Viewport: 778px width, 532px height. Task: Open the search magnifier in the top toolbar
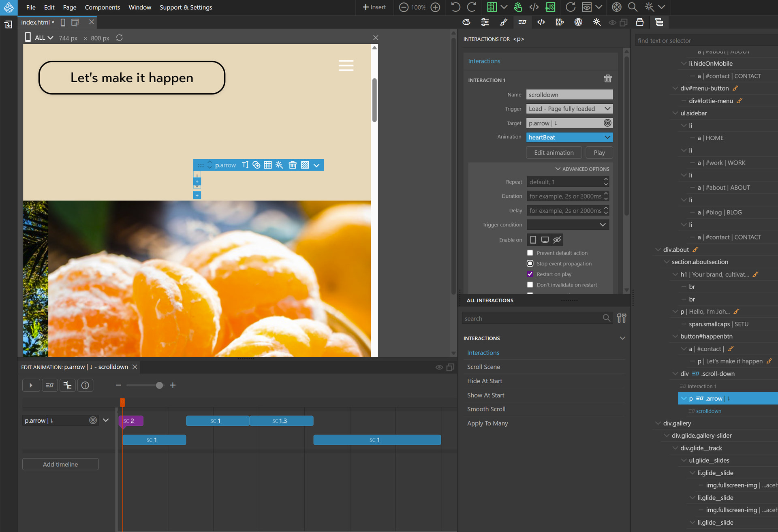[x=632, y=7]
